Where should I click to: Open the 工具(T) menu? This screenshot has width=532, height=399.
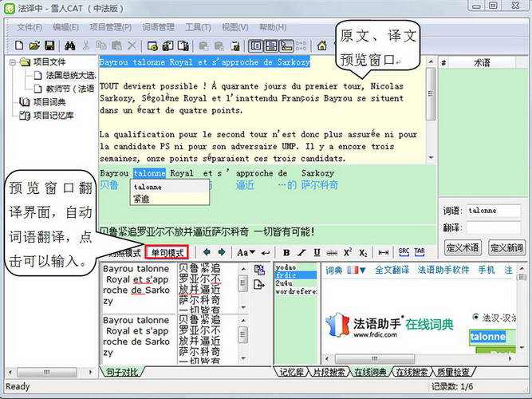point(198,27)
